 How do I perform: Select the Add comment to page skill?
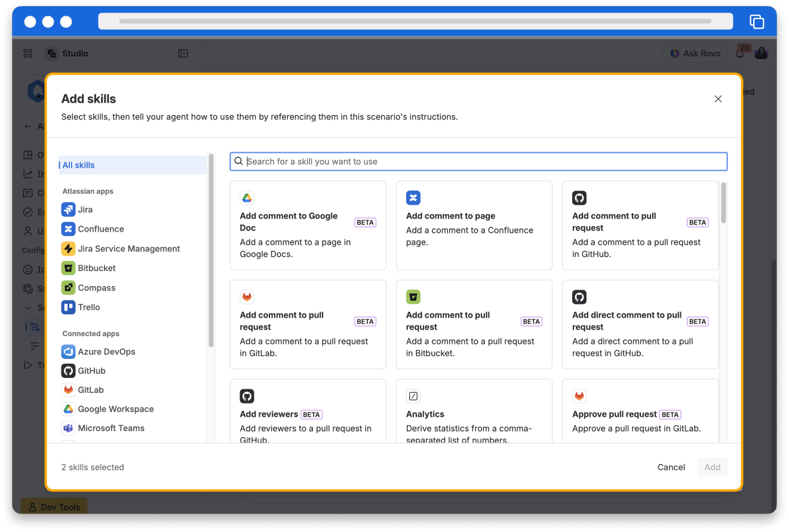(x=474, y=225)
